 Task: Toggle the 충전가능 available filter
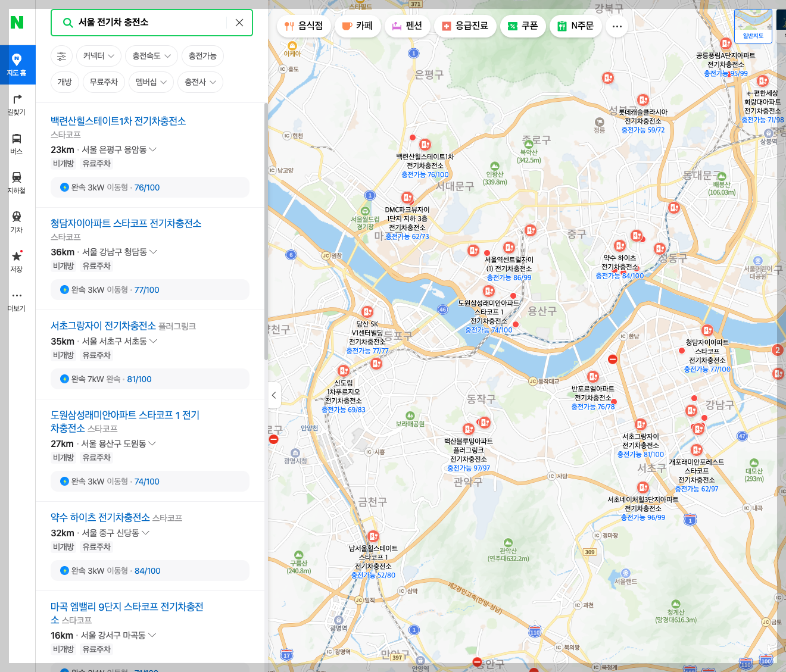pos(202,56)
